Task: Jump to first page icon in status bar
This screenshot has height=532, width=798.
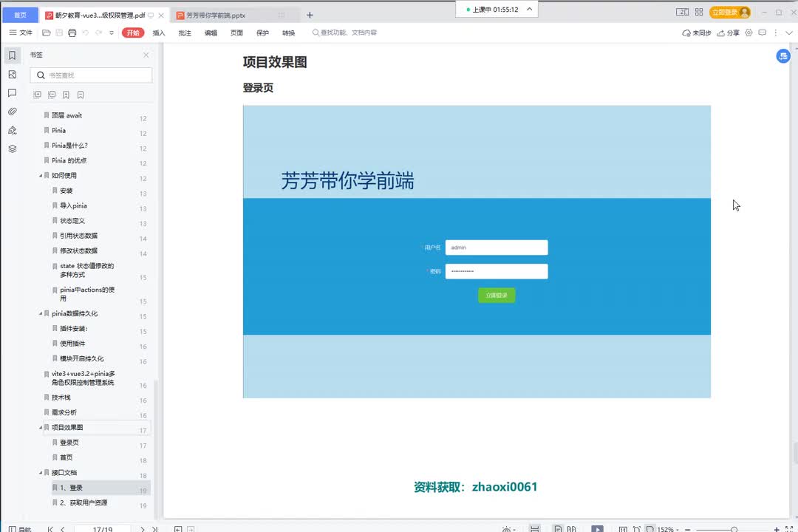Action: pyautogui.click(x=50, y=529)
